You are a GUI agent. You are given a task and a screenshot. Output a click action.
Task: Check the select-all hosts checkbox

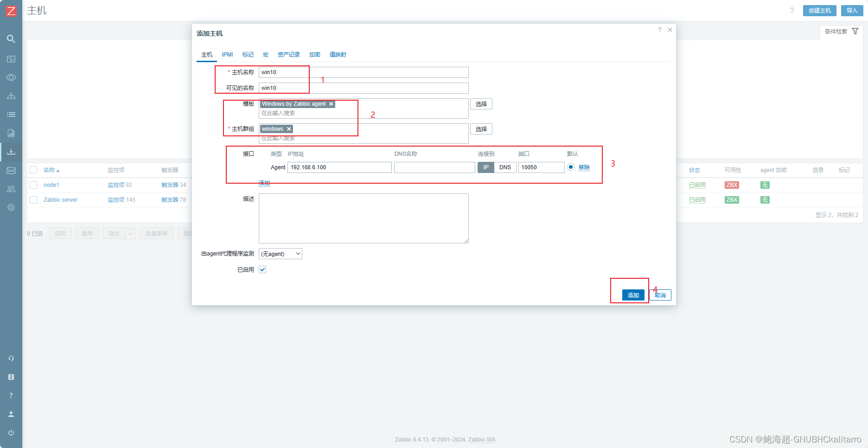tap(33, 170)
